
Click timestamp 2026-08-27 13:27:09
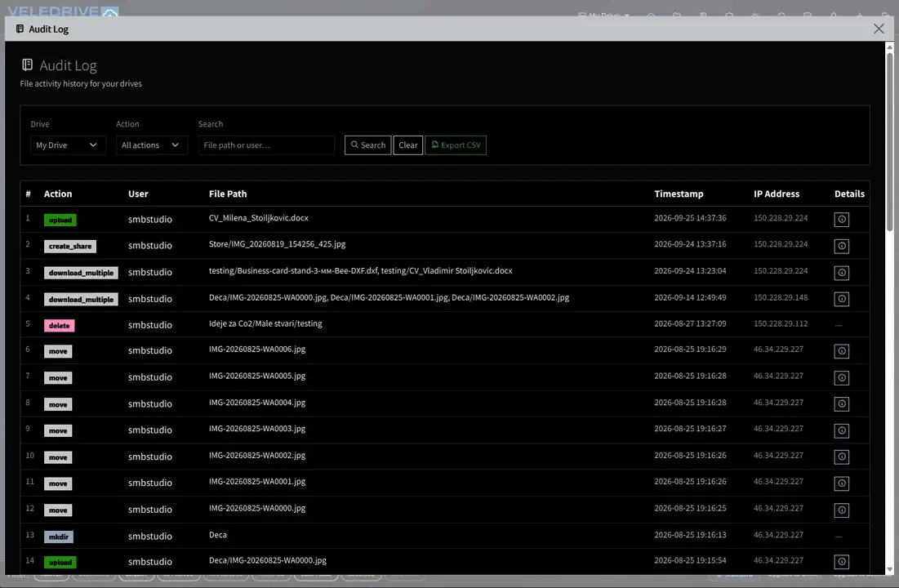coord(690,323)
